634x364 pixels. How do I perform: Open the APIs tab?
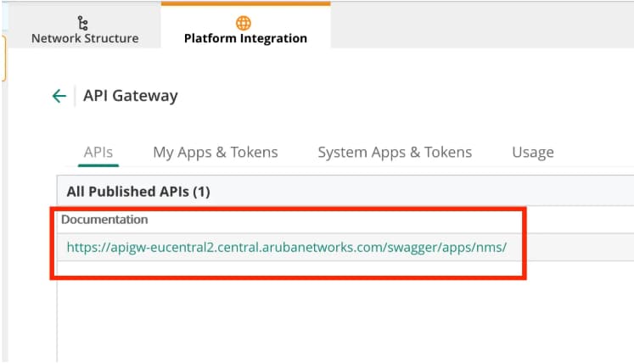[98, 153]
